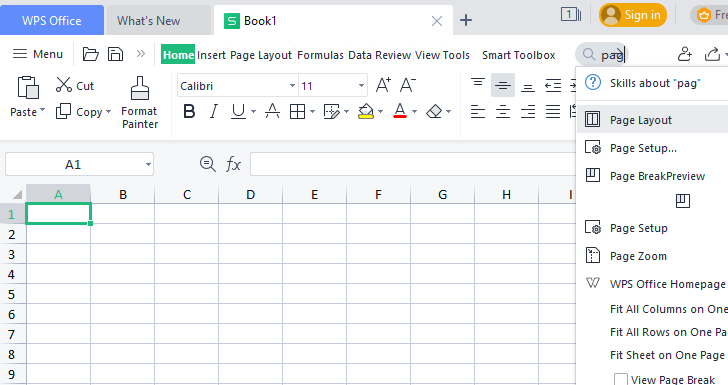The image size is (728, 385).
Task: Add a new document tab with plus
Action: tap(466, 20)
